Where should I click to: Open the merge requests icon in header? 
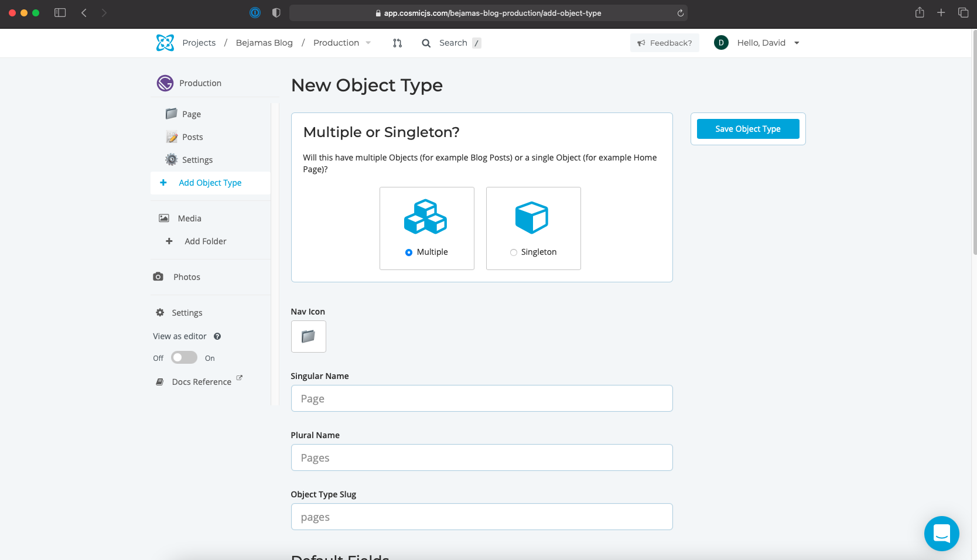(397, 43)
